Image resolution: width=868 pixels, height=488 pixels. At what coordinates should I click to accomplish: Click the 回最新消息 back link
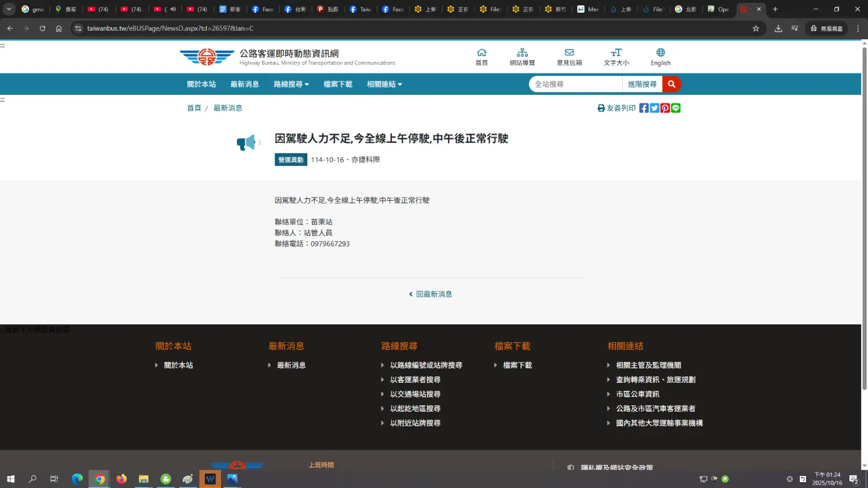click(431, 294)
